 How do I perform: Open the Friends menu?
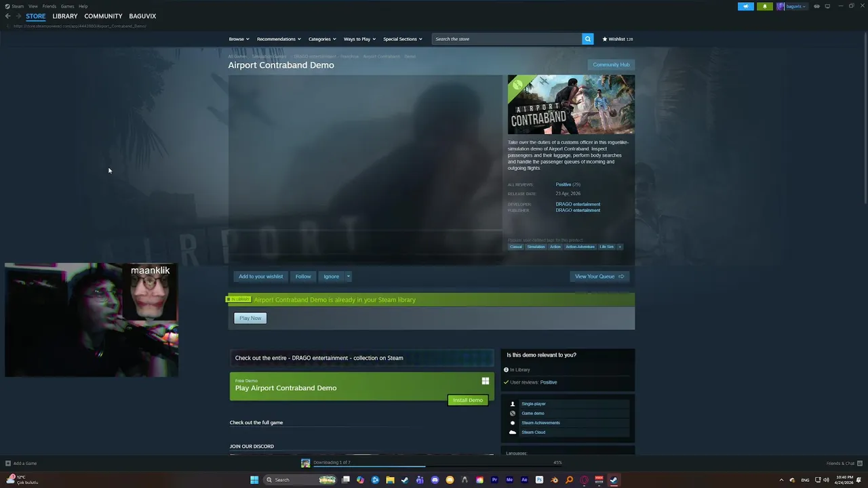click(x=50, y=6)
